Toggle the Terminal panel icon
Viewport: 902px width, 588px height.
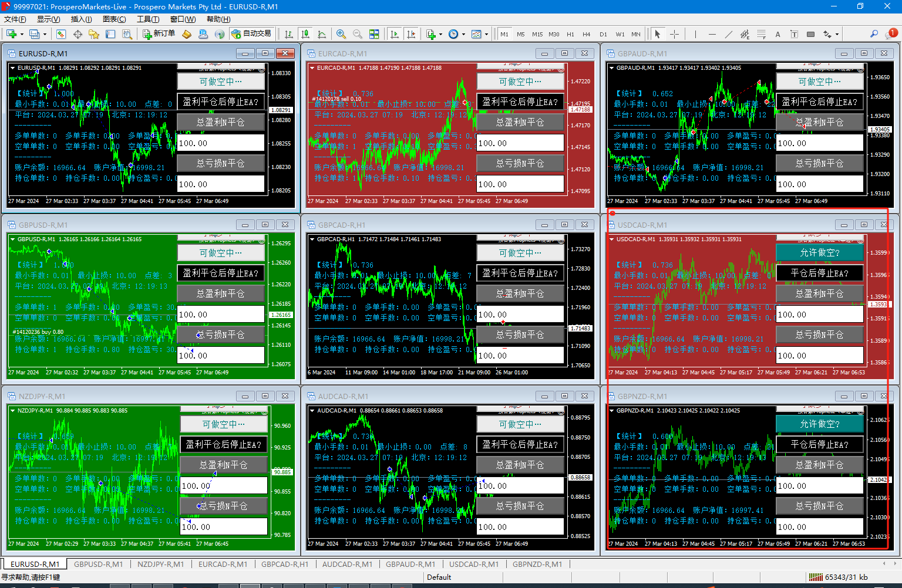(110, 34)
